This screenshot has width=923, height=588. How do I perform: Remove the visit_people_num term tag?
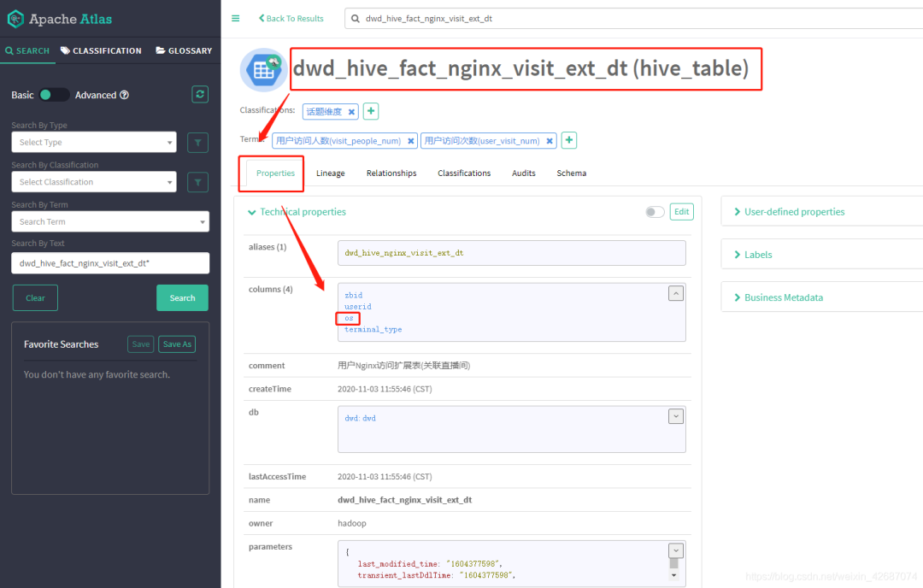(x=411, y=141)
